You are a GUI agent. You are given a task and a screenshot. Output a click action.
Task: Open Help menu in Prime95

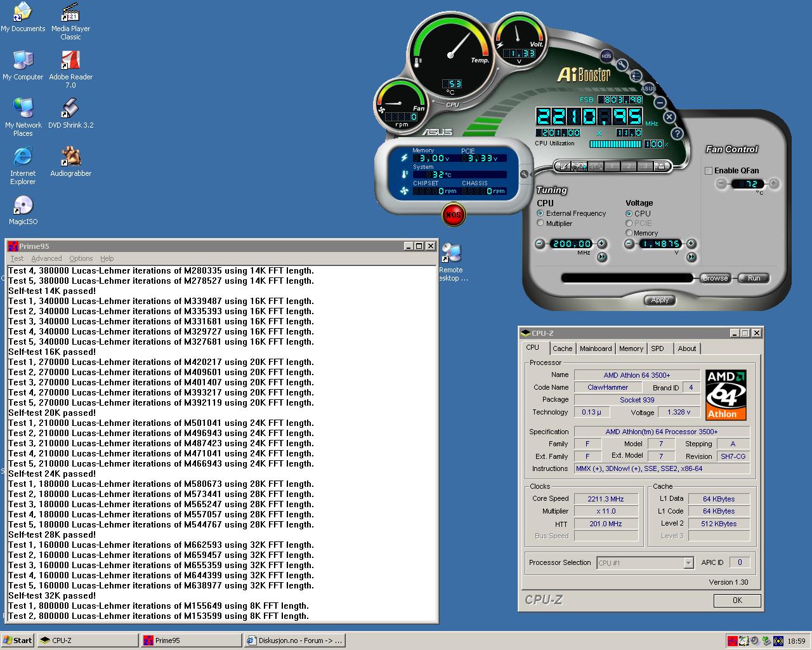tap(107, 258)
